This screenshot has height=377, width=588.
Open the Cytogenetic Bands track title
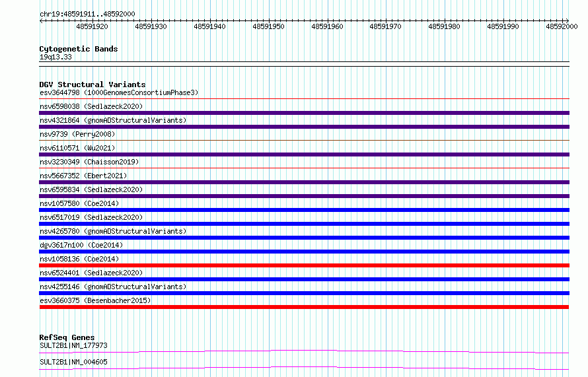[x=79, y=49]
